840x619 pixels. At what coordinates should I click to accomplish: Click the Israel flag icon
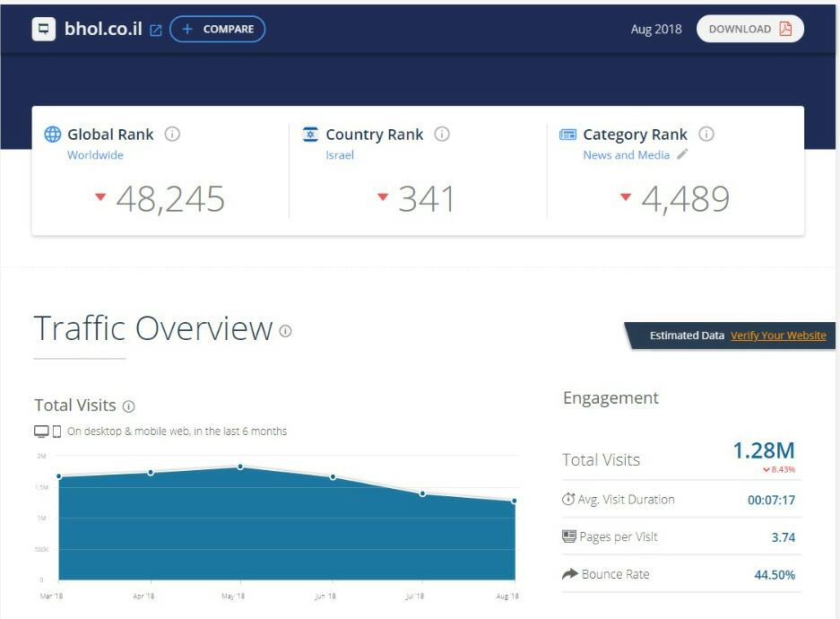(x=311, y=135)
